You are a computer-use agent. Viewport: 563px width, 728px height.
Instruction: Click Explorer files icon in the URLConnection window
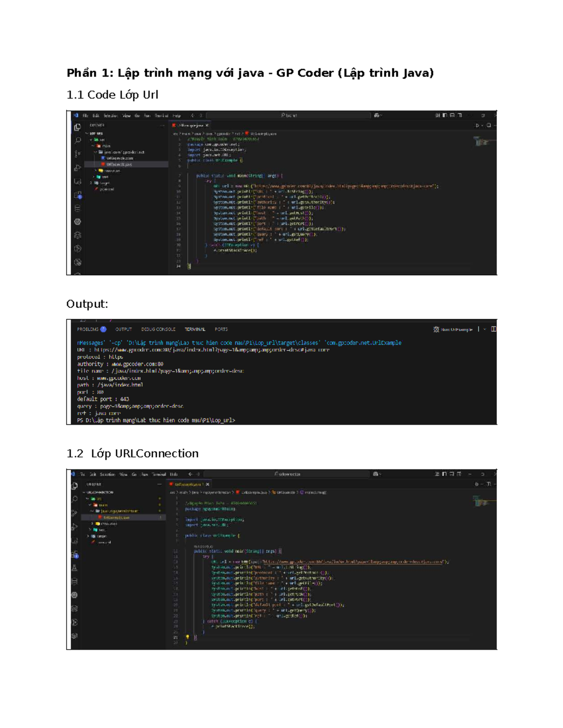(x=75, y=486)
